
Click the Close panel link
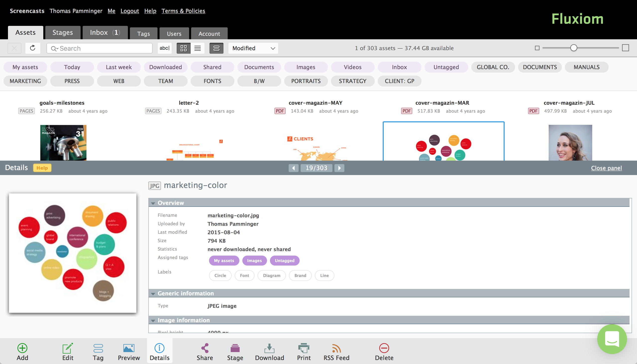click(x=606, y=168)
